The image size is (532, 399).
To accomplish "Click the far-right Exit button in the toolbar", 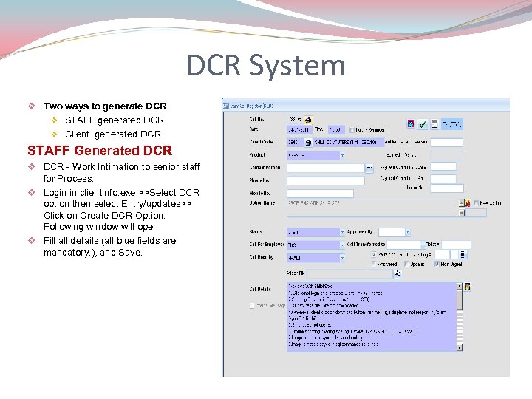I will (x=452, y=124).
